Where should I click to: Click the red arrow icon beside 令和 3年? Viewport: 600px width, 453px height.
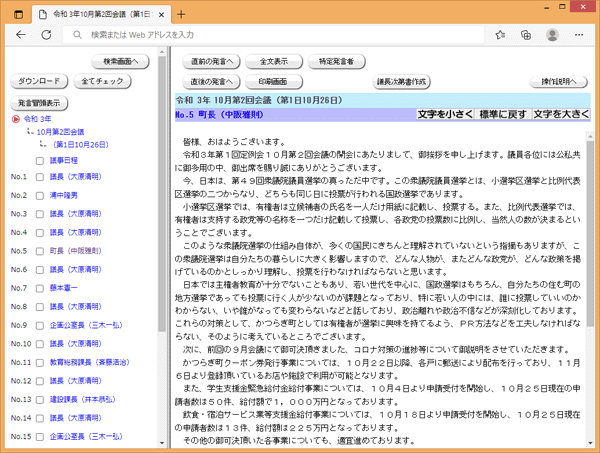16,119
